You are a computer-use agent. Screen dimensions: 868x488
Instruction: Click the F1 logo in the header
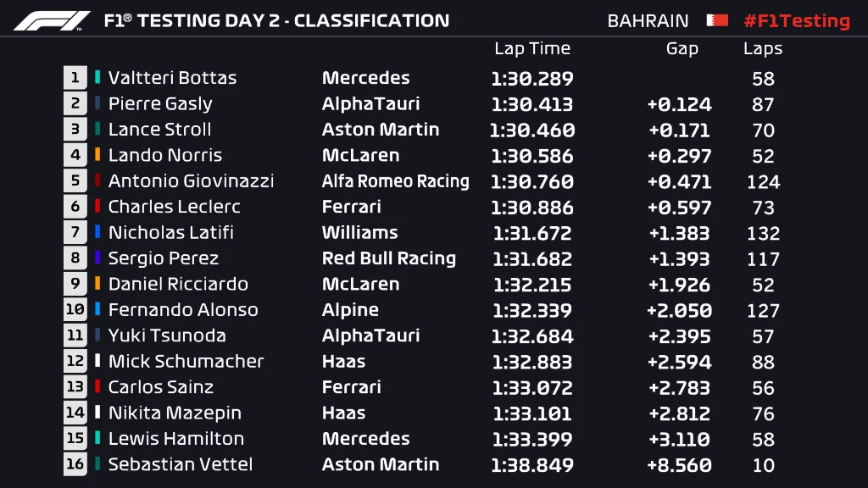52,21
